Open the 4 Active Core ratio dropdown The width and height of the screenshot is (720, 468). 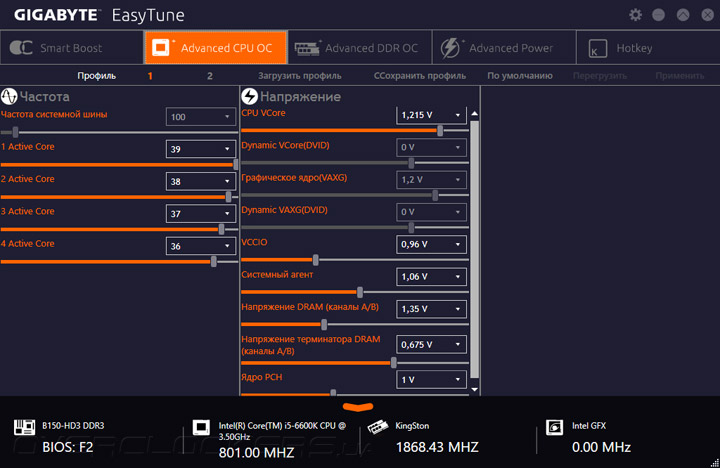tap(200, 246)
